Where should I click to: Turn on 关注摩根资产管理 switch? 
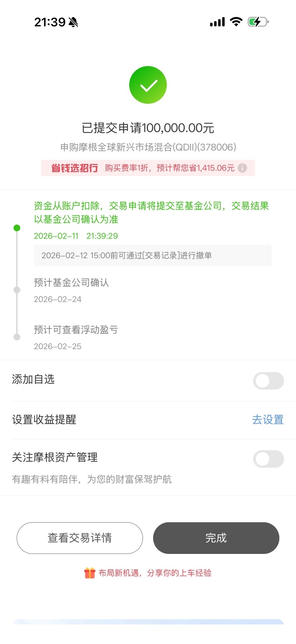[268, 459]
